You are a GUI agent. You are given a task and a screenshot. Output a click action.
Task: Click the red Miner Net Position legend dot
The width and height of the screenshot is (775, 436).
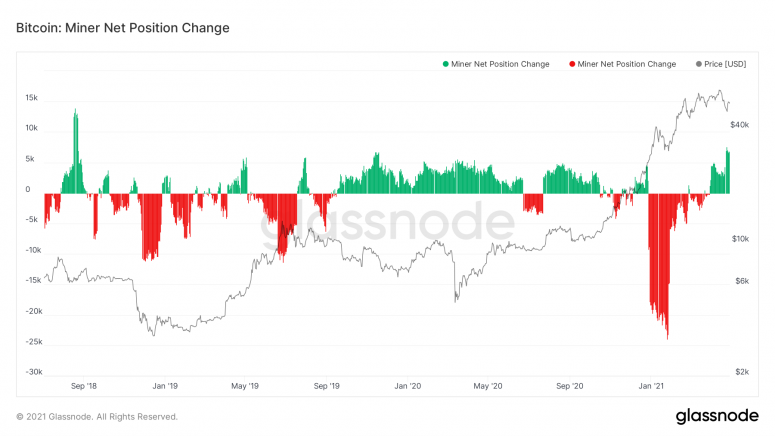[572, 64]
